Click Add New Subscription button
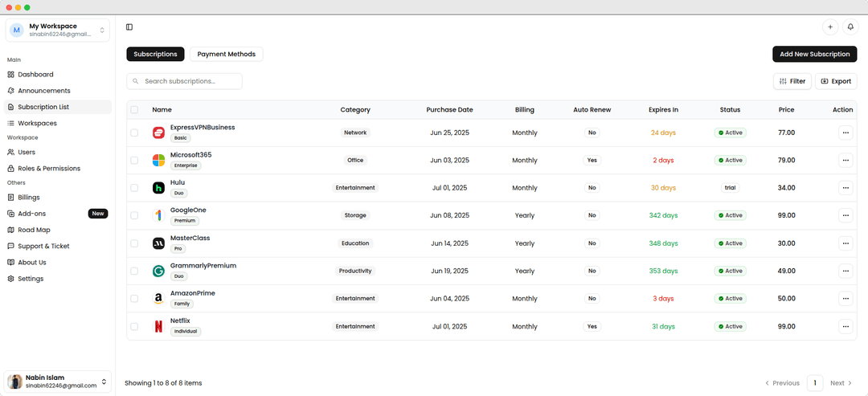 [x=814, y=54]
